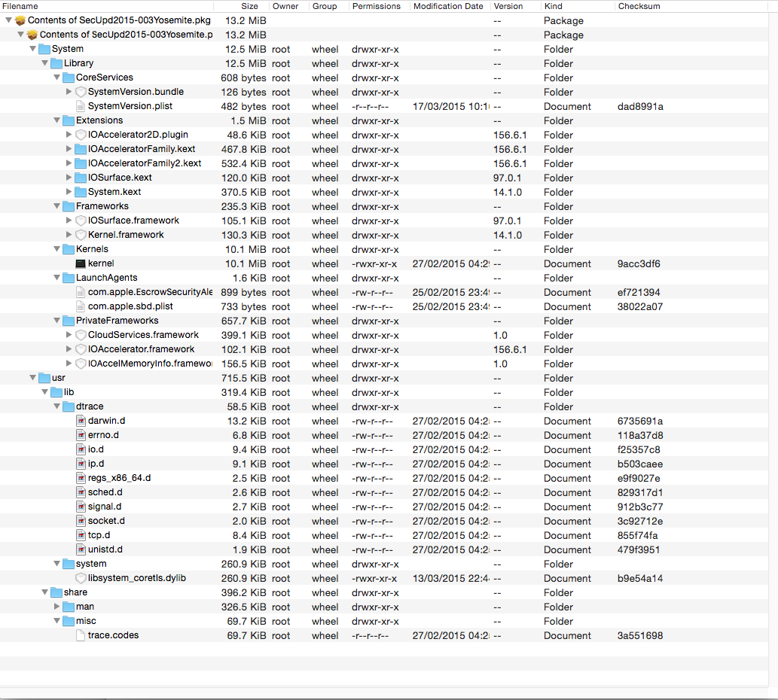Collapse the System folder disclosure triangle
Viewport: 778px width, 700px height.
[x=32, y=49]
